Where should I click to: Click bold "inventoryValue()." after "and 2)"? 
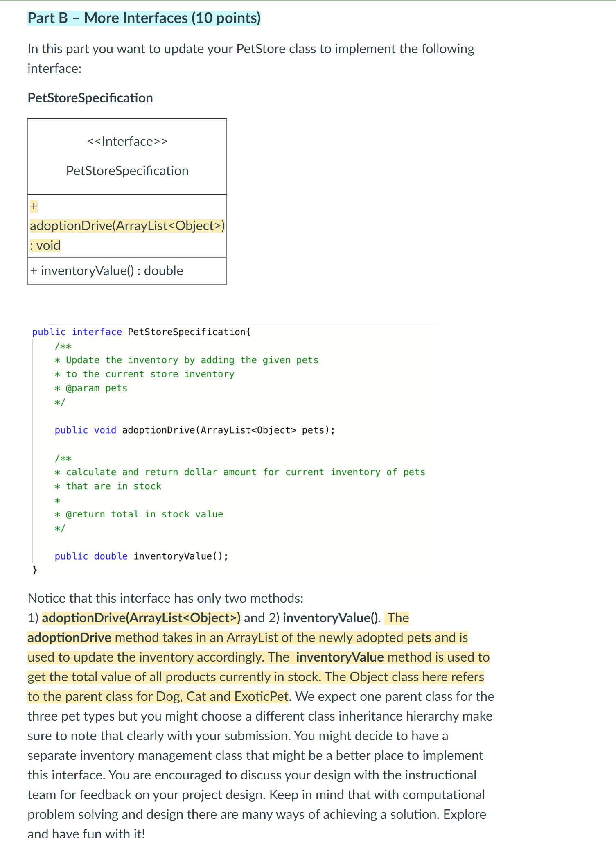tap(332, 618)
